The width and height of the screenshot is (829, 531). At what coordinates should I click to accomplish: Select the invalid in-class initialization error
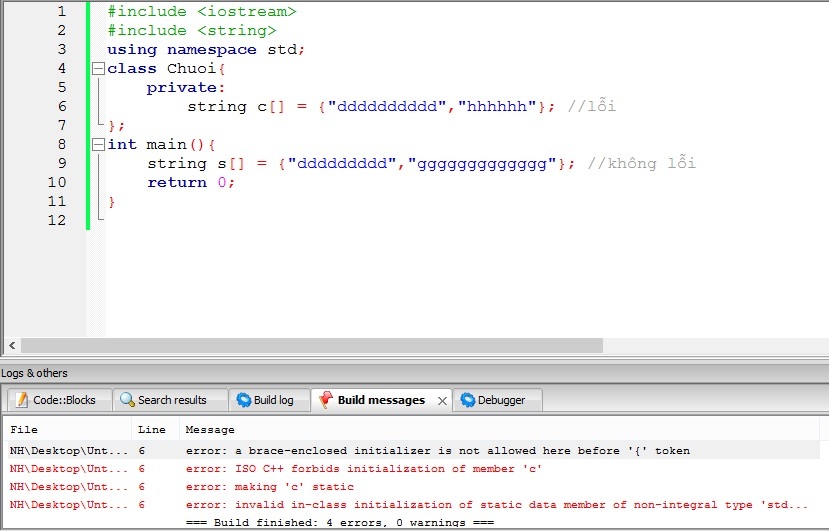[x=496, y=505]
